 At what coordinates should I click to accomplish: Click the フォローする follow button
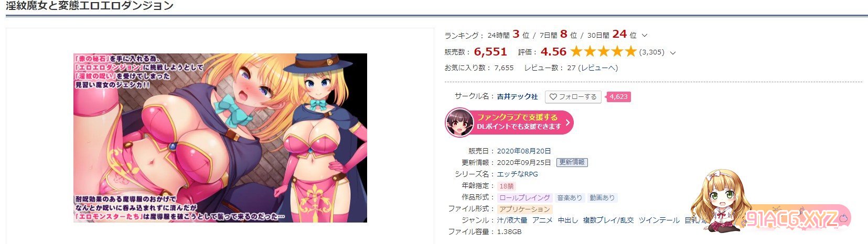(x=573, y=97)
